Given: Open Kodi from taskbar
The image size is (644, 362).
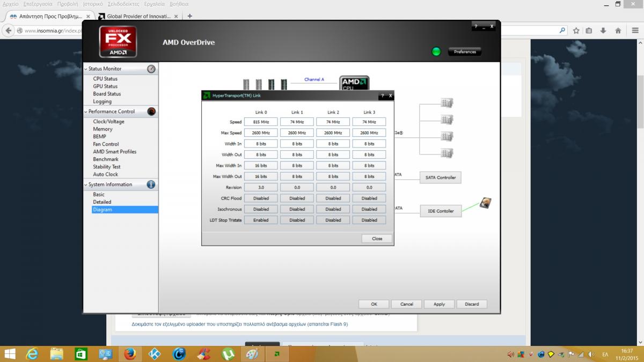Looking at the screenshot, I should pyautogui.click(x=154, y=354).
